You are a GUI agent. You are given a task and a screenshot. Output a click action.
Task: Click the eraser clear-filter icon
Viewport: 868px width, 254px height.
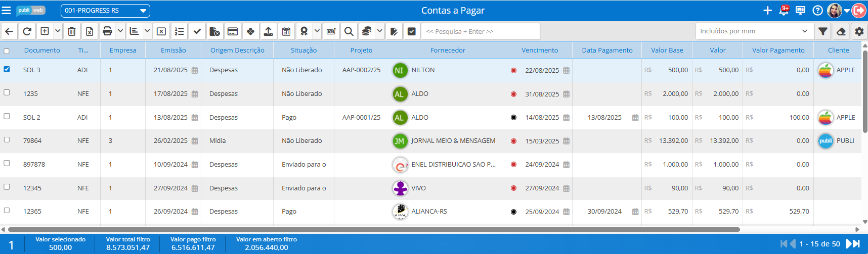click(x=841, y=31)
